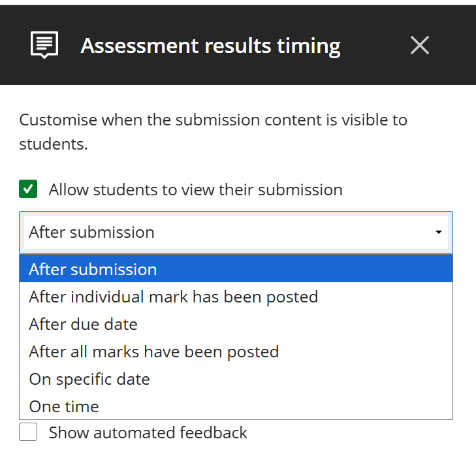This screenshot has height=454, width=476.
Task: Click the feedback speech bubble icon in header
Action: coord(44,45)
